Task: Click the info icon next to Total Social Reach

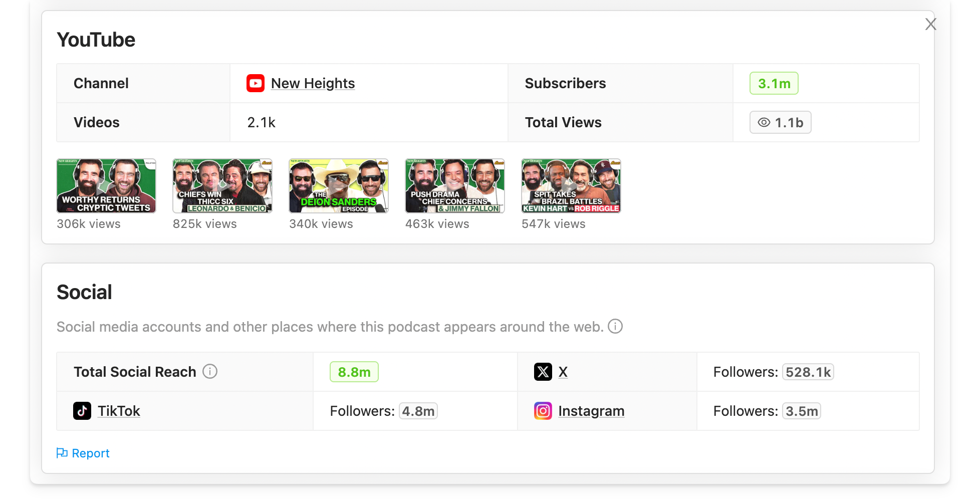Action: [x=210, y=372]
